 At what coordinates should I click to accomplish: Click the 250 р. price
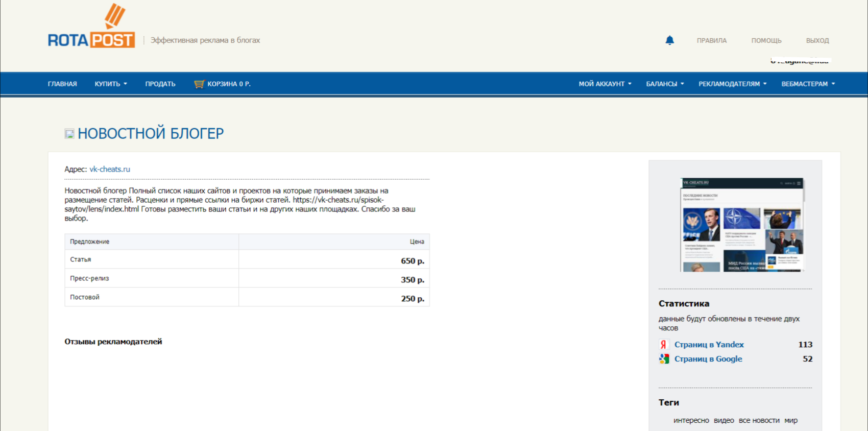[x=413, y=299]
